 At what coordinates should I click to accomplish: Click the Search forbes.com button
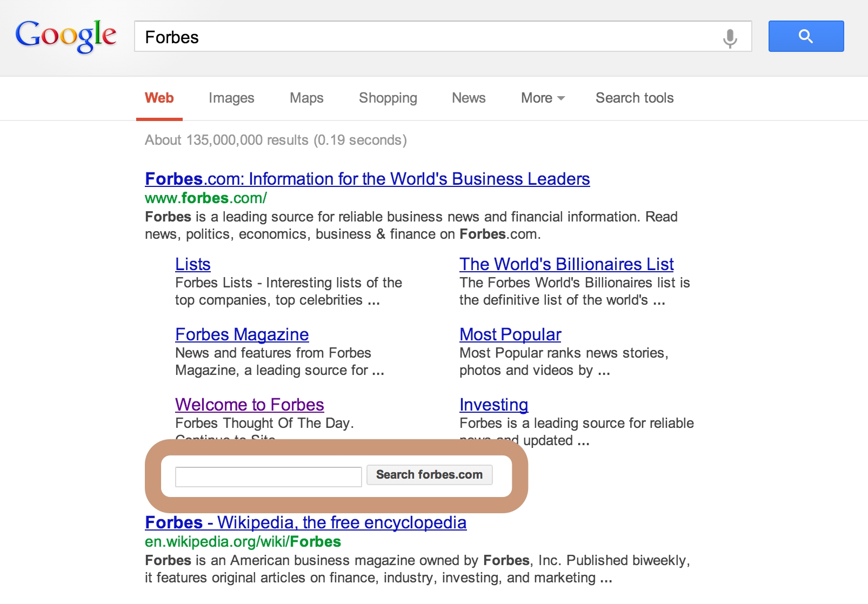[429, 475]
